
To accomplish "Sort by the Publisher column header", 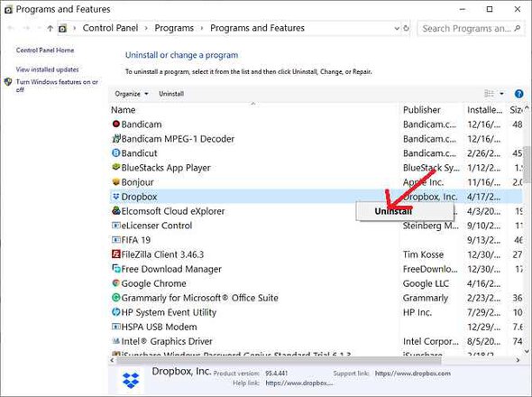I will [432, 110].
